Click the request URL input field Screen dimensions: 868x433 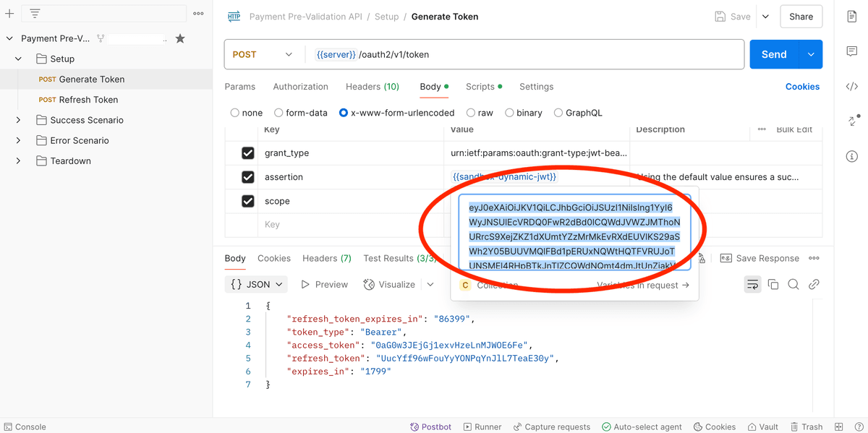[526, 54]
